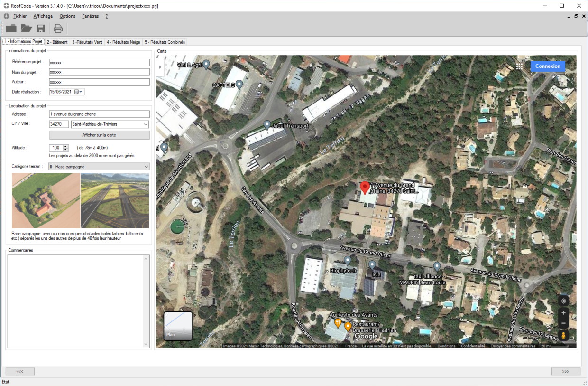Image resolution: width=588 pixels, height=386 pixels.
Task: Click the Altitude value field
Action: pyautogui.click(x=56, y=148)
